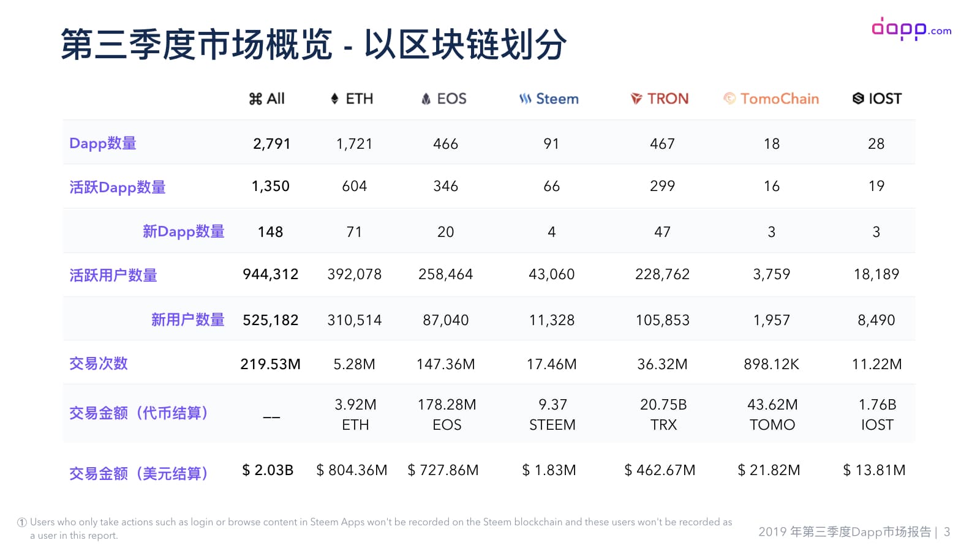Click the EOS volume 178.28M EOS

pos(447,414)
